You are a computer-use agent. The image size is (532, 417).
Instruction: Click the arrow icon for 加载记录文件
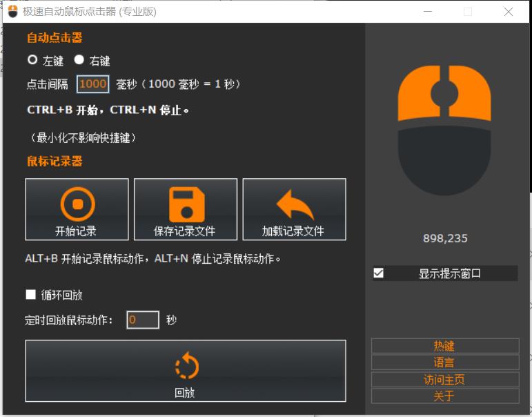point(294,204)
